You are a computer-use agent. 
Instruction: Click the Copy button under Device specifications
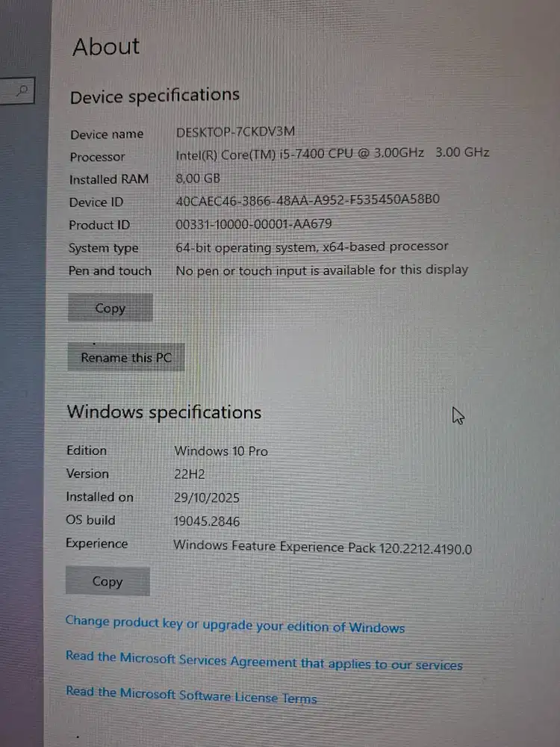click(110, 308)
